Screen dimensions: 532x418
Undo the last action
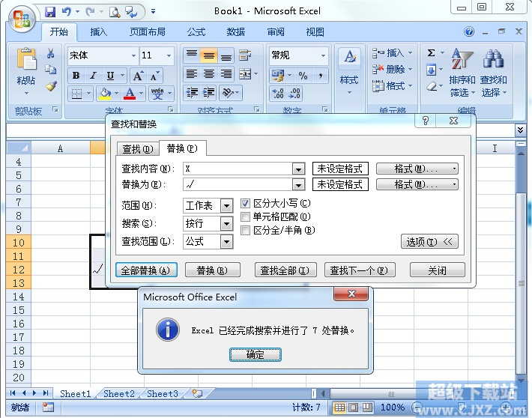66,12
